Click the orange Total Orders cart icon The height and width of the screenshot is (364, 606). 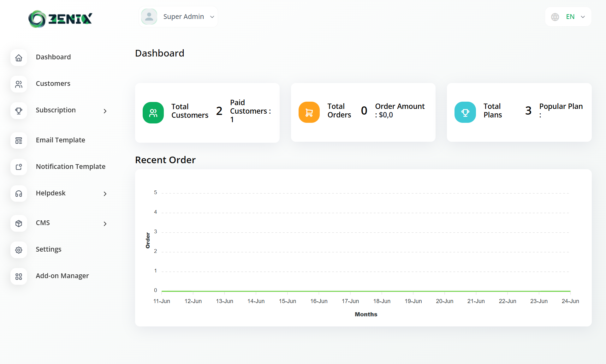click(309, 112)
